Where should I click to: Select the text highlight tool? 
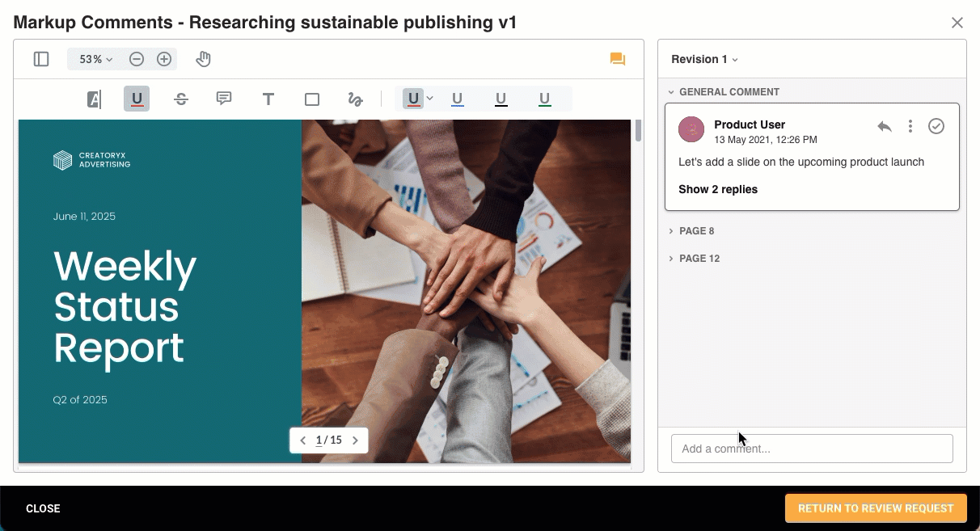[94, 99]
